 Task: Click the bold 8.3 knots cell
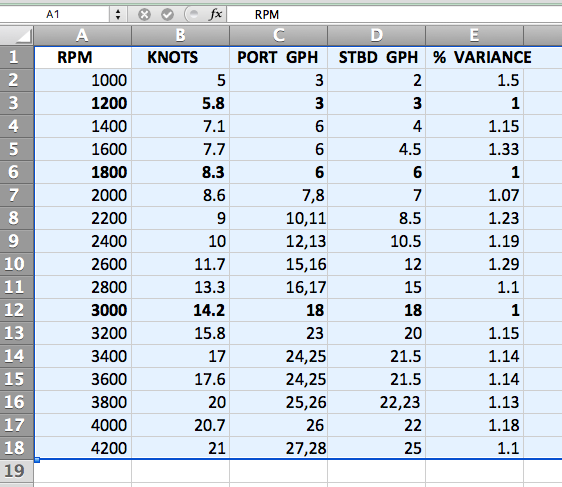(180, 172)
